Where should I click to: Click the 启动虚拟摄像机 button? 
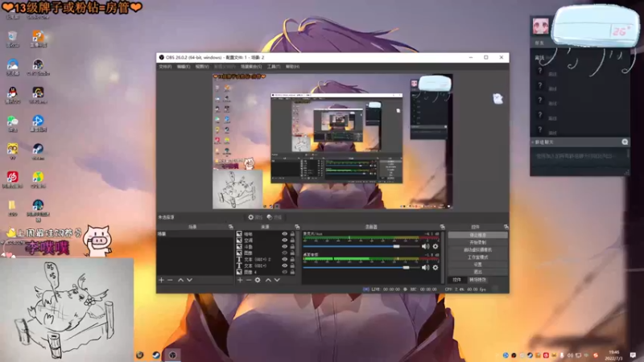tap(477, 250)
